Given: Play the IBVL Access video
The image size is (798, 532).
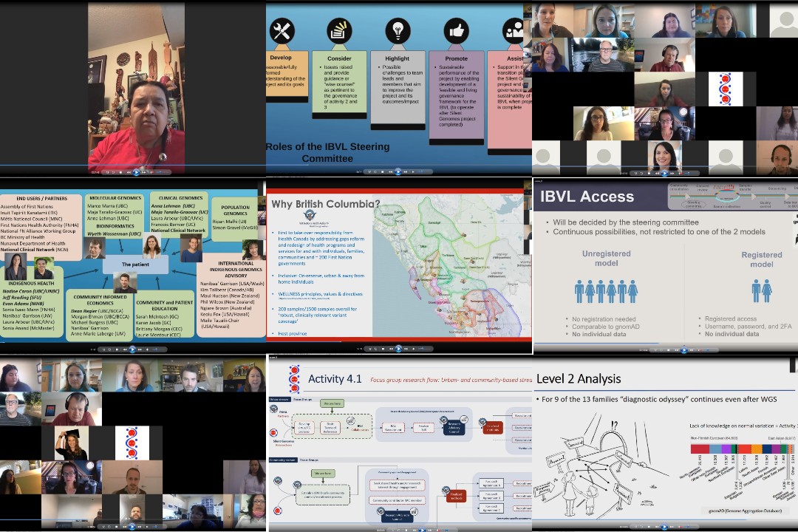Looking at the screenshot, I should (x=683, y=349).
